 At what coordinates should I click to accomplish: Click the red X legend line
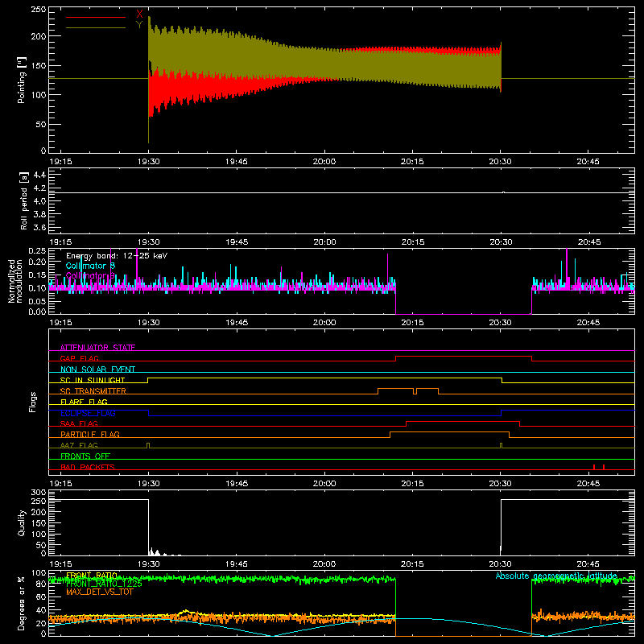tap(96, 17)
